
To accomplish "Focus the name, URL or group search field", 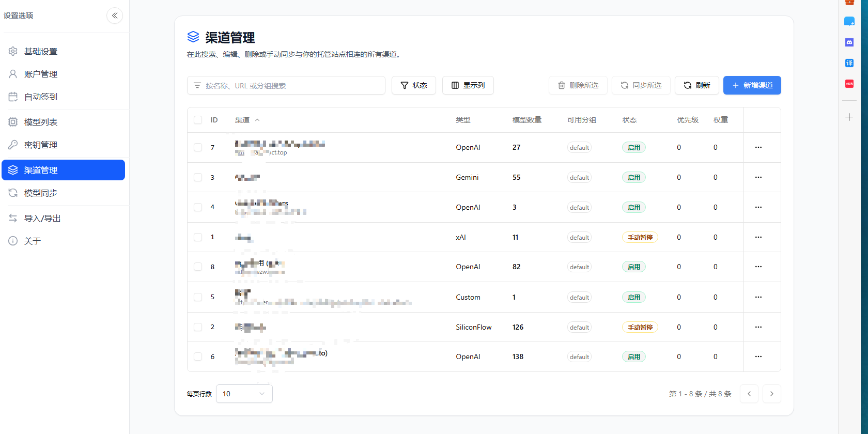I will [x=289, y=85].
